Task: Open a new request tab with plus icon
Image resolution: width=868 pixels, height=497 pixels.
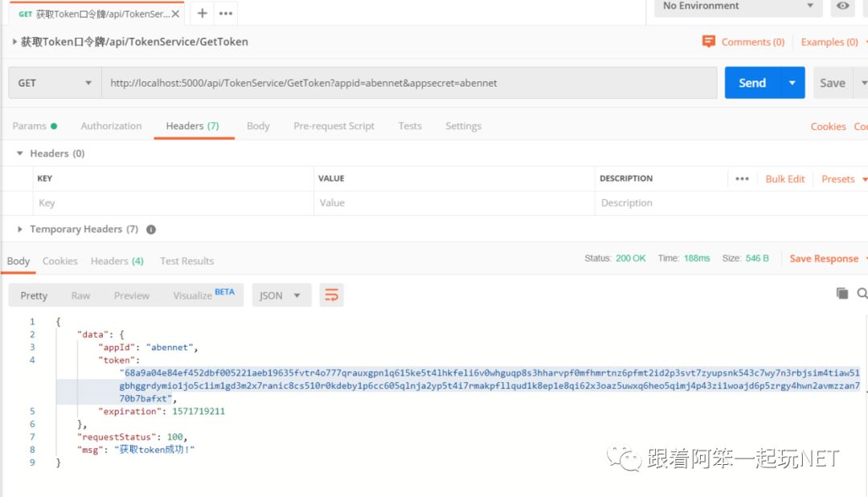Action: 202,13
